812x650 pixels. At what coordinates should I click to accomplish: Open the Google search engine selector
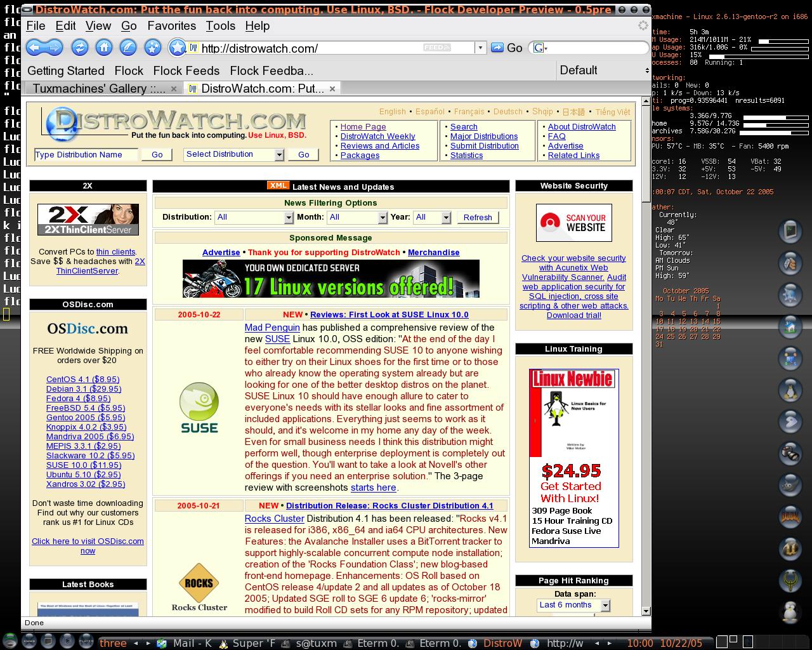coord(540,48)
